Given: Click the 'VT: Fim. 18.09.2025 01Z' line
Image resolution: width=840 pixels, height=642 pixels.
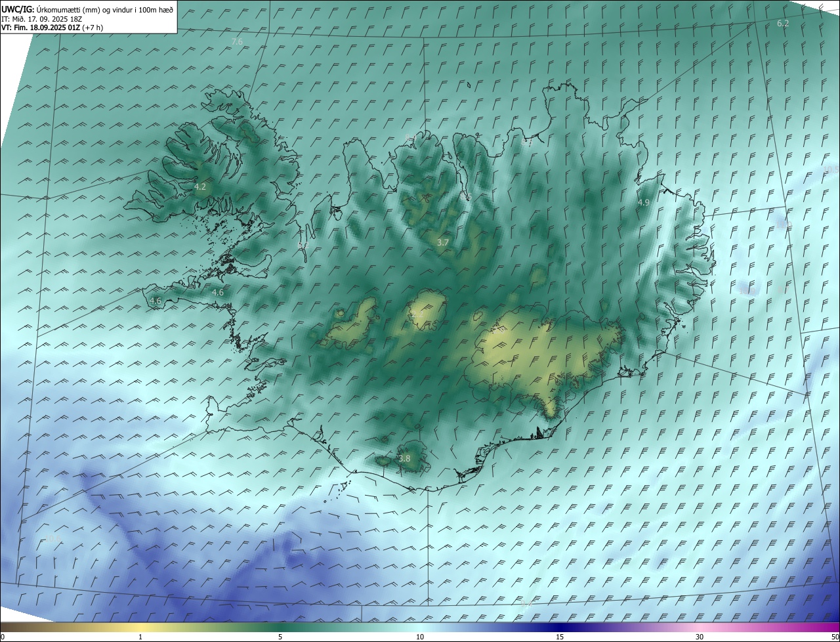Looking at the screenshot, I should [52, 28].
